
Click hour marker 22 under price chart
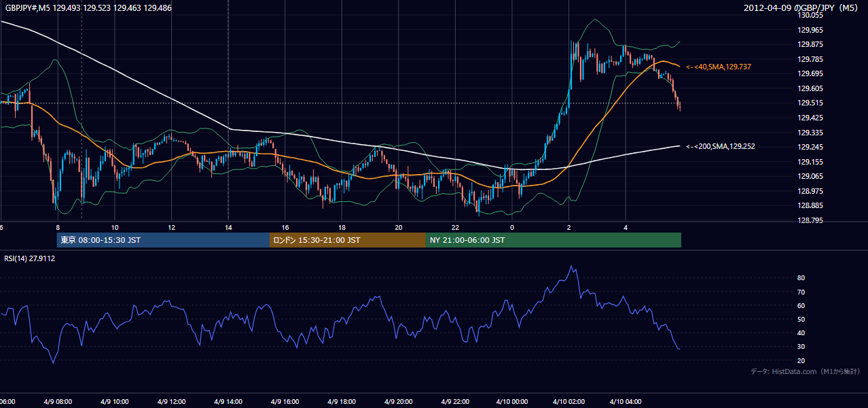click(455, 227)
